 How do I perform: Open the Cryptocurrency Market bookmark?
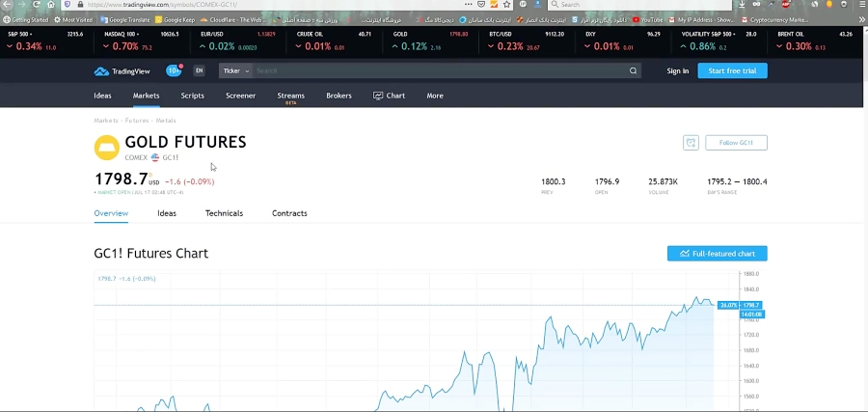point(773,20)
